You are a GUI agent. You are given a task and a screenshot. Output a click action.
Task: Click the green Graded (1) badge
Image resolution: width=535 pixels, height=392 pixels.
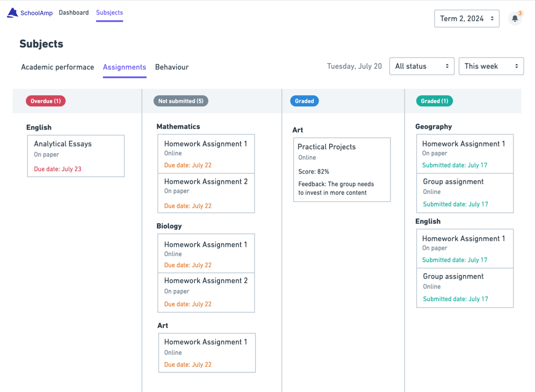pos(434,101)
